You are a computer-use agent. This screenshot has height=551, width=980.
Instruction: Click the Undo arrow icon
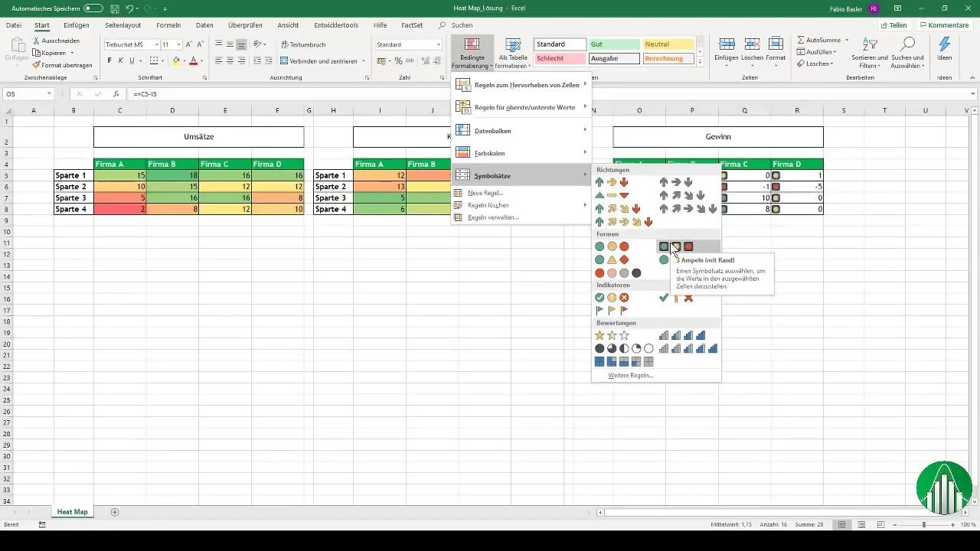pos(129,8)
